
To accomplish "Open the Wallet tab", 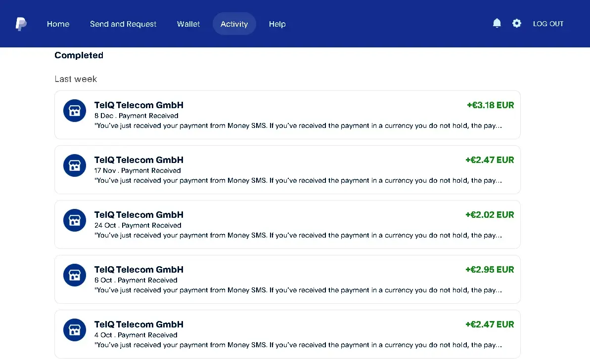I will click(x=188, y=24).
